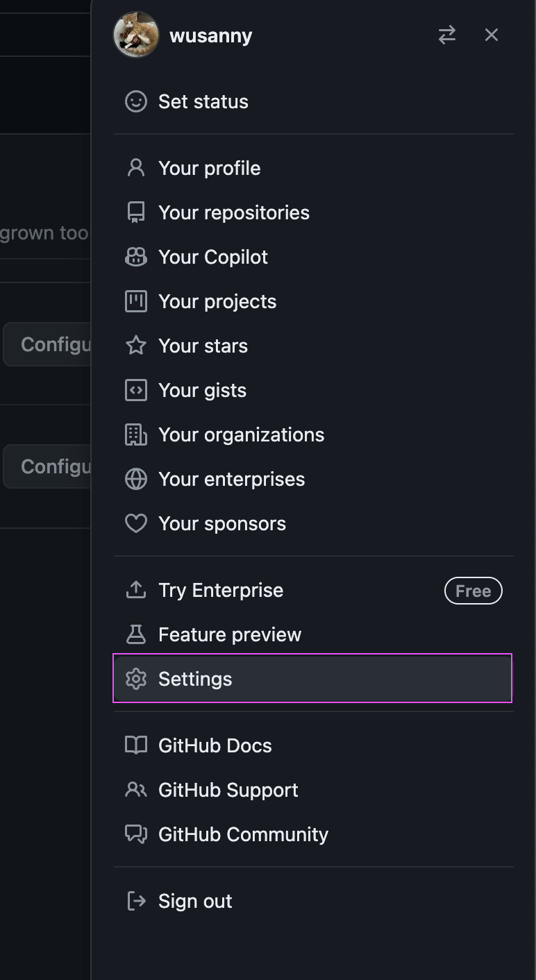Select the sign out arrow icon
The height and width of the screenshot is (980, 536).
coord(136,900)
